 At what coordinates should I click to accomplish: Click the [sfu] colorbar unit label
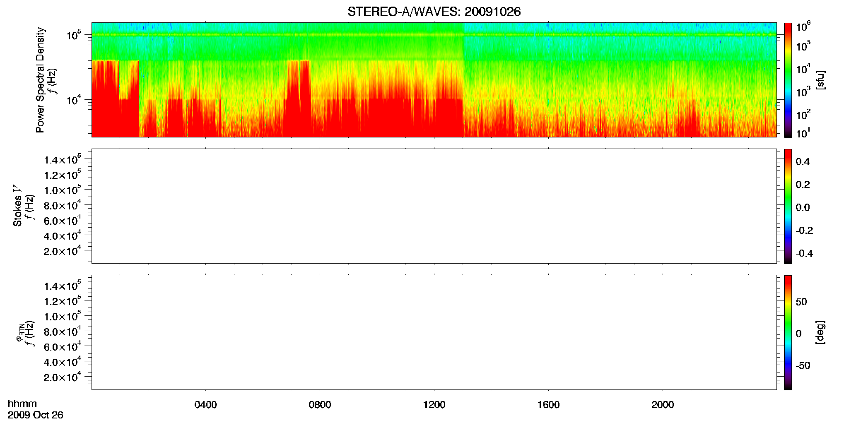click(820, 80)
